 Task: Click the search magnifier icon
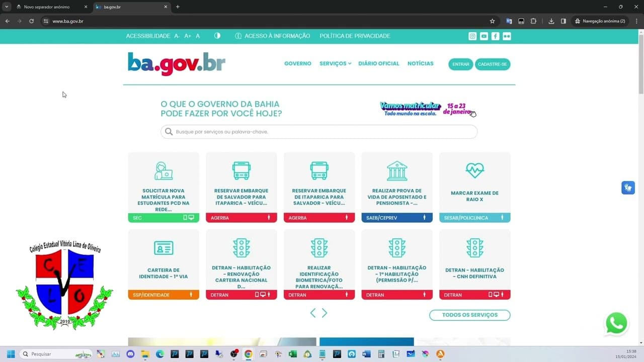[x=169, y=132]
